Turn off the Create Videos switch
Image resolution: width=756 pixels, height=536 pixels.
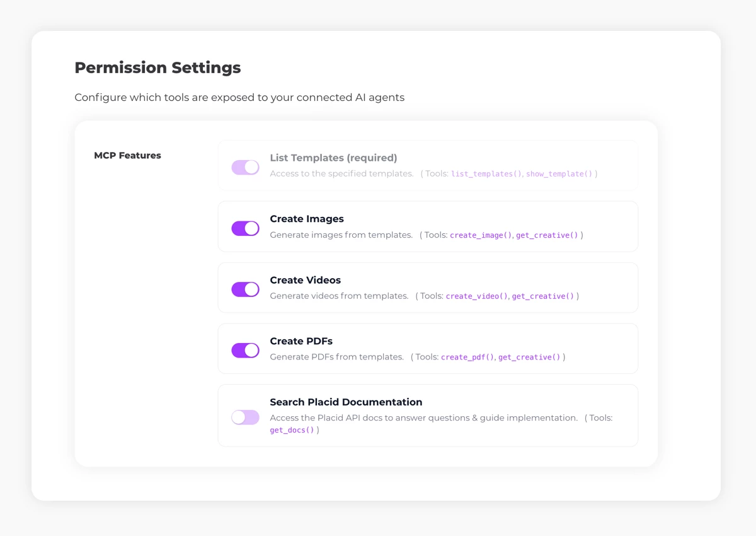coord(245,289)
